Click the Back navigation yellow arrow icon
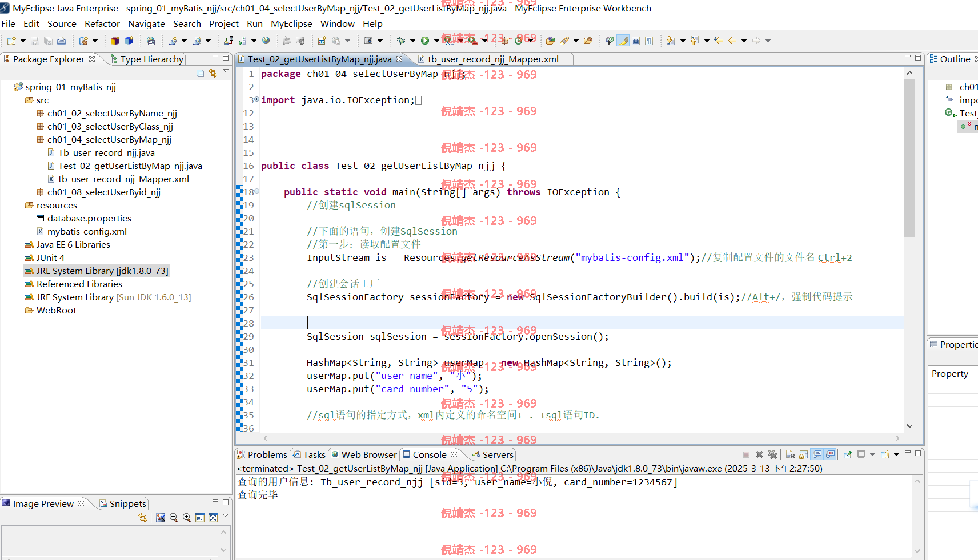This screenshot has height=560, width=978. [x=732, y=41]
